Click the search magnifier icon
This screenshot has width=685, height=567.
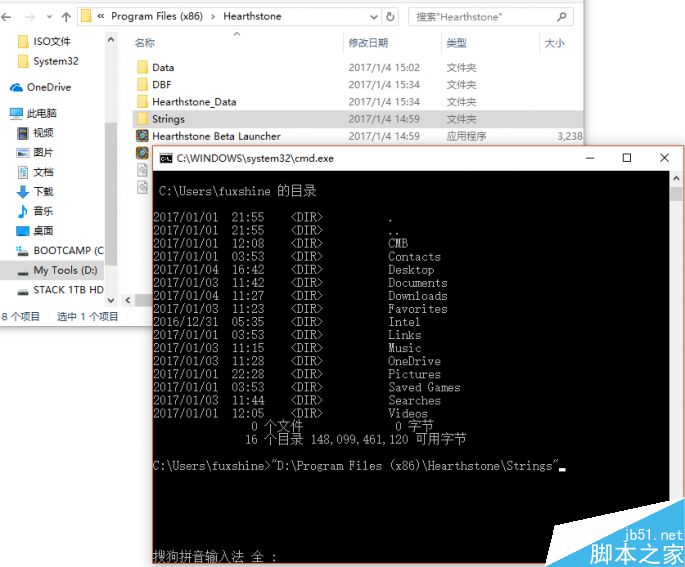coord(562,17)
